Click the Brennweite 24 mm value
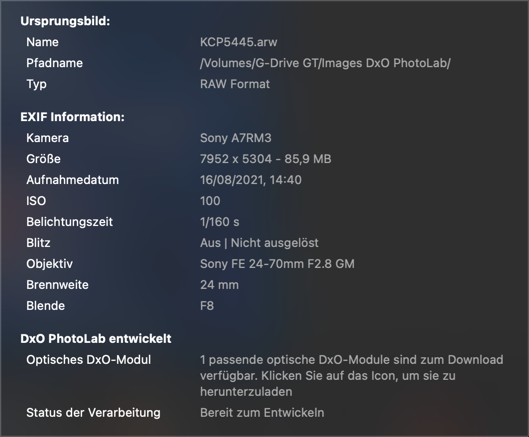Screen dimensions: 529x437 (219, 285)
